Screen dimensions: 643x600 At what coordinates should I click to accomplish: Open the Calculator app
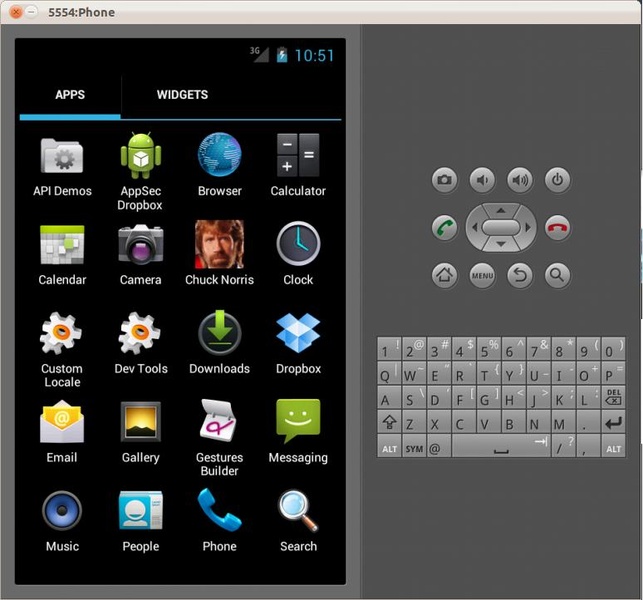click(298, 165)
